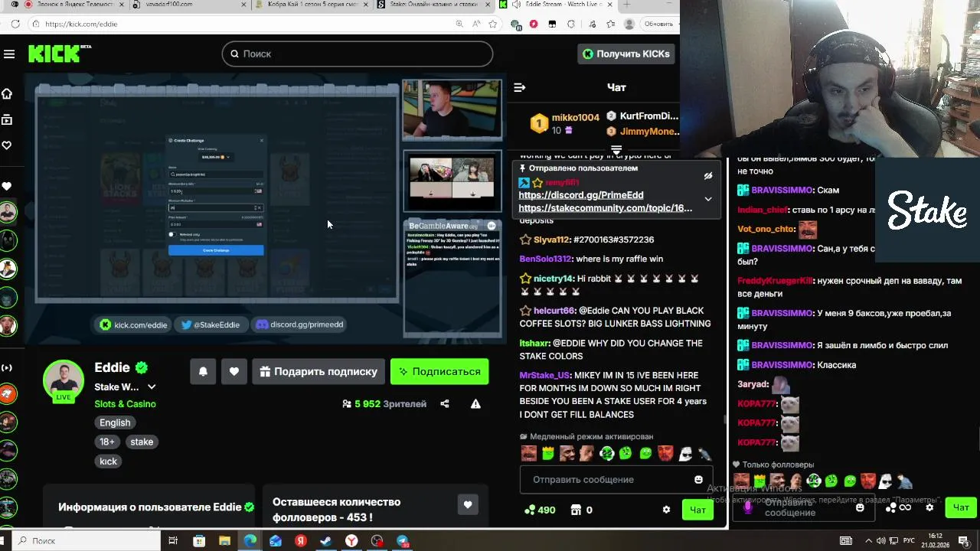
Task: Open chat settings gear in Kick chat
Action: [666, 510]
